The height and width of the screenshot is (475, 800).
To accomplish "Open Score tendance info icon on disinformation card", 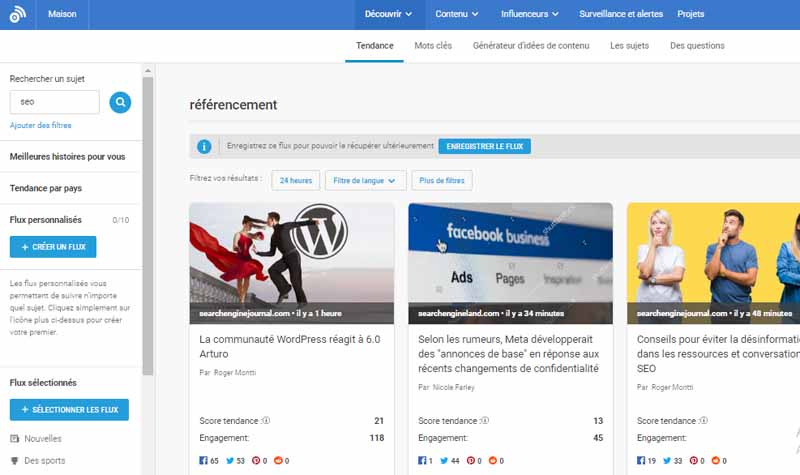I will (x=704, y=420).
